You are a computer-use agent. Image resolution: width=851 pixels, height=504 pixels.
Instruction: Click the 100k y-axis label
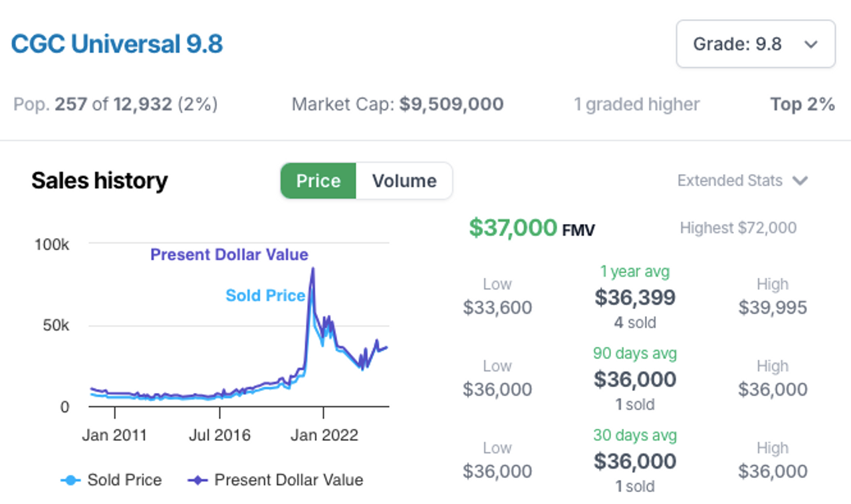click(x=52, y=244)
